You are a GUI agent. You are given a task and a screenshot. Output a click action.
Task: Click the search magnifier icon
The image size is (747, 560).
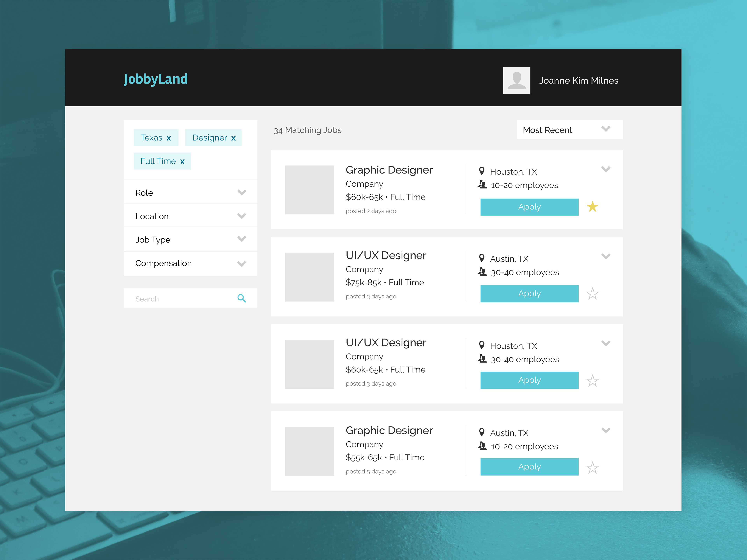point(241,298)
